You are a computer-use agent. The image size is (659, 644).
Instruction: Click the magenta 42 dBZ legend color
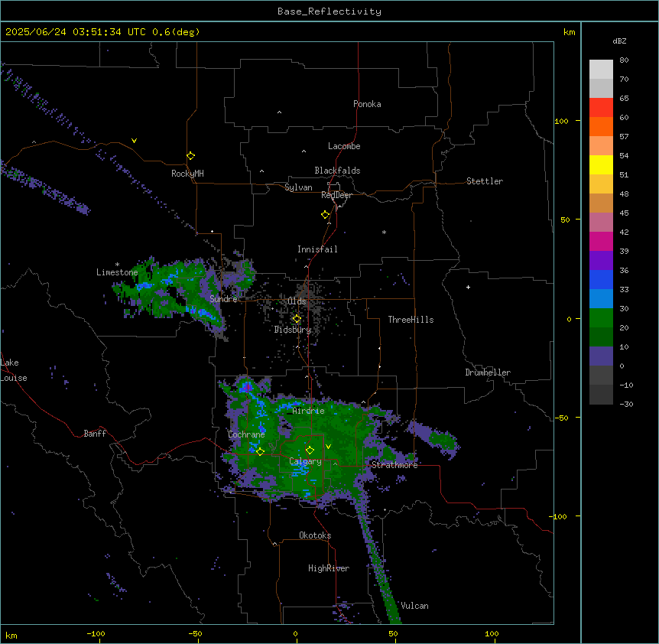(601, 241)
